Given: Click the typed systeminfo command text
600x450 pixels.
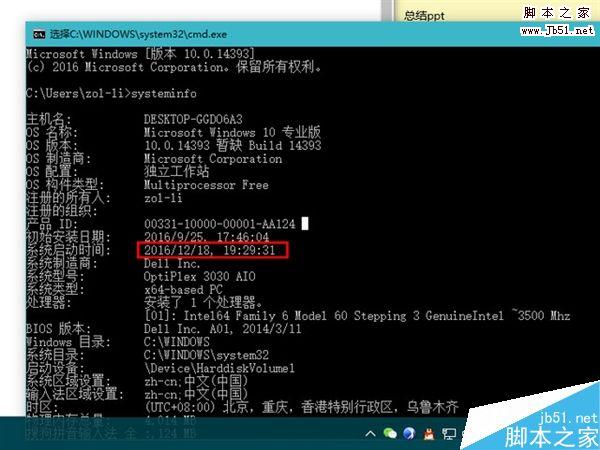Looking at the screenshot, I should click(x=146, y=93).
